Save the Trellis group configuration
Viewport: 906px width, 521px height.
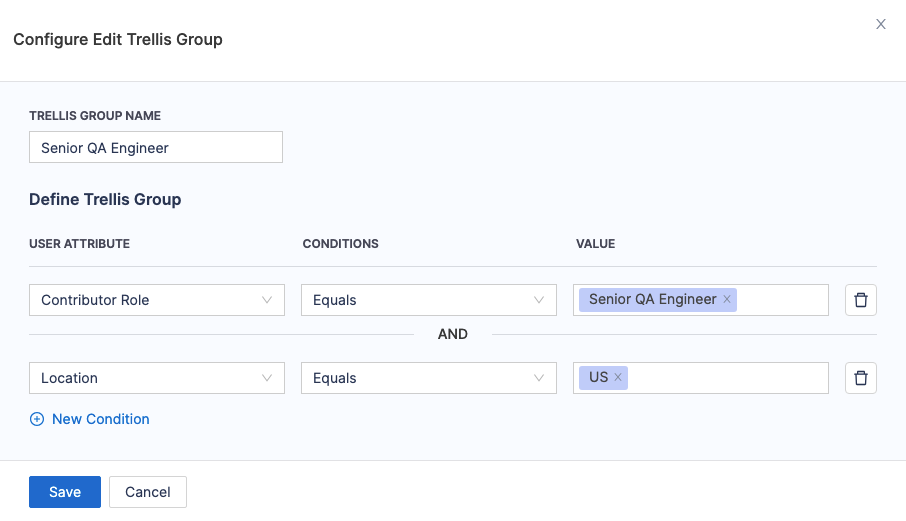coord(65,492)
